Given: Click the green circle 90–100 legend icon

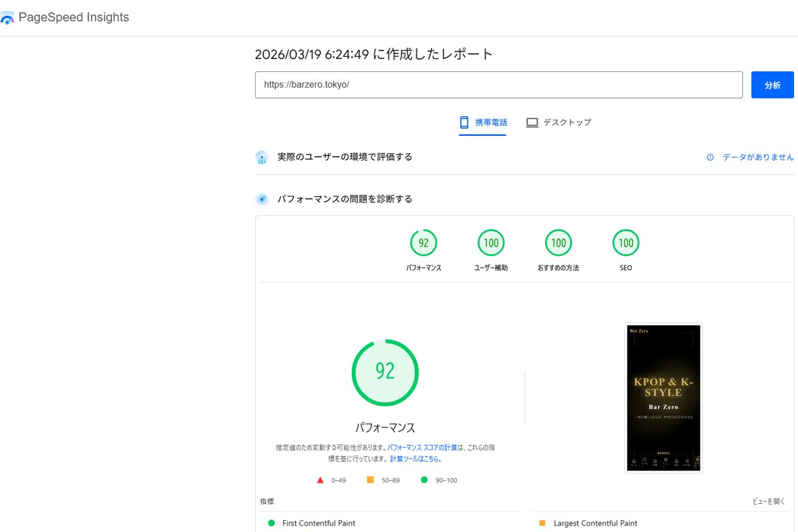Looking at the screenshot, I should (424, 480).
